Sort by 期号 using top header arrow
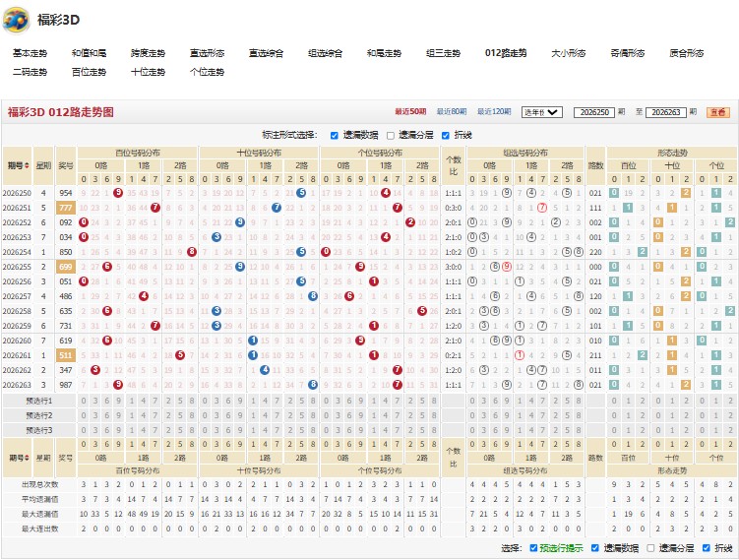This screenshot has height=560, width=739. click(27, 165)
